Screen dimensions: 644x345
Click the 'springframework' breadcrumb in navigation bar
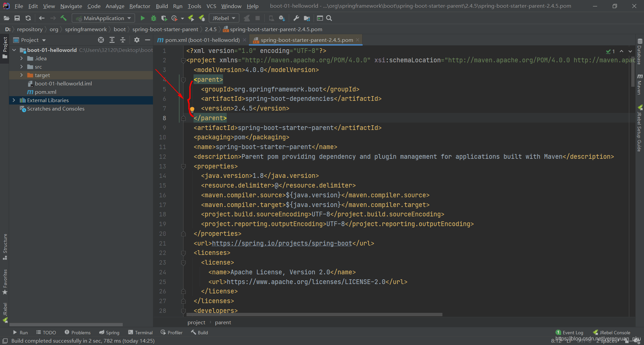click(x=86, y=29)
